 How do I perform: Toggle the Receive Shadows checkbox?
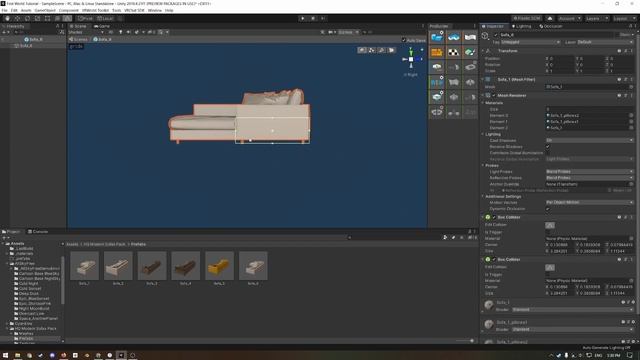tap(548, 147)
